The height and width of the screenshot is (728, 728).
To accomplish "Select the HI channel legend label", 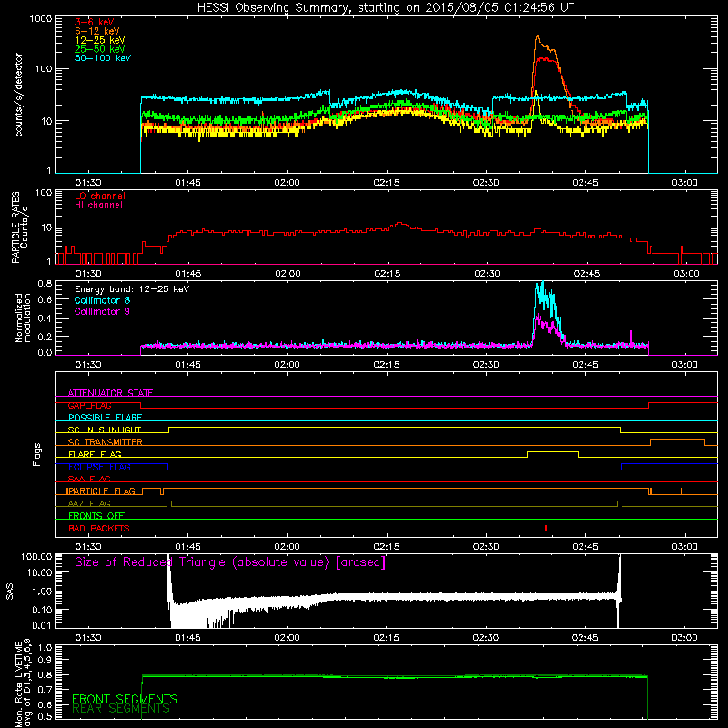I will pos(98,206).
